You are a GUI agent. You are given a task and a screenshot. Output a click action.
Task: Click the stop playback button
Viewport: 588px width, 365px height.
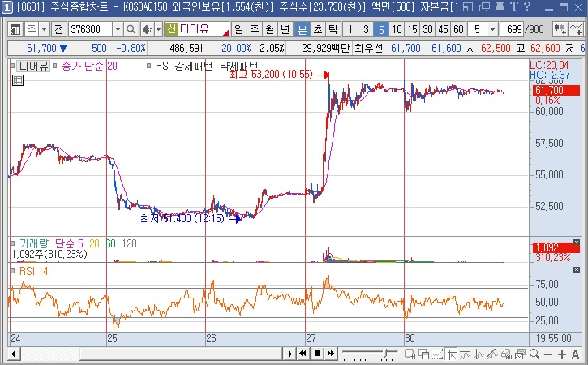pyautogui.click(x=317, y=354)
